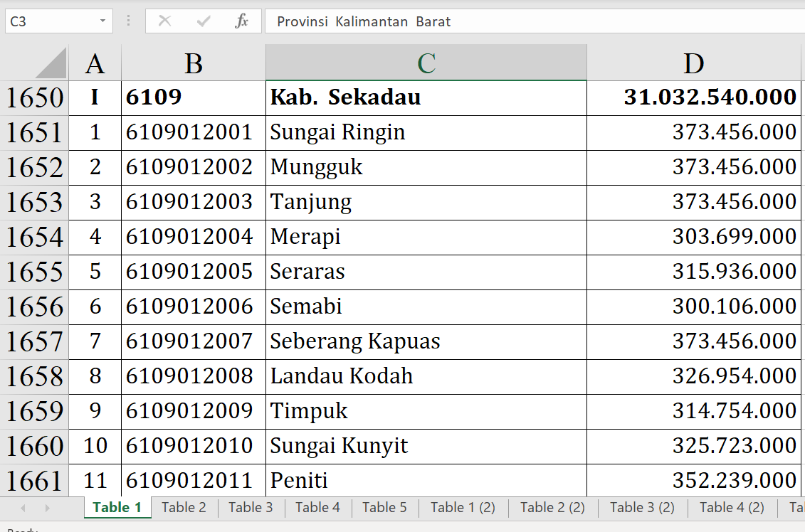This screenshot has height=532, width=805.
Task: Open the Name Box dropdown arrow
Action: coord(103,21)
